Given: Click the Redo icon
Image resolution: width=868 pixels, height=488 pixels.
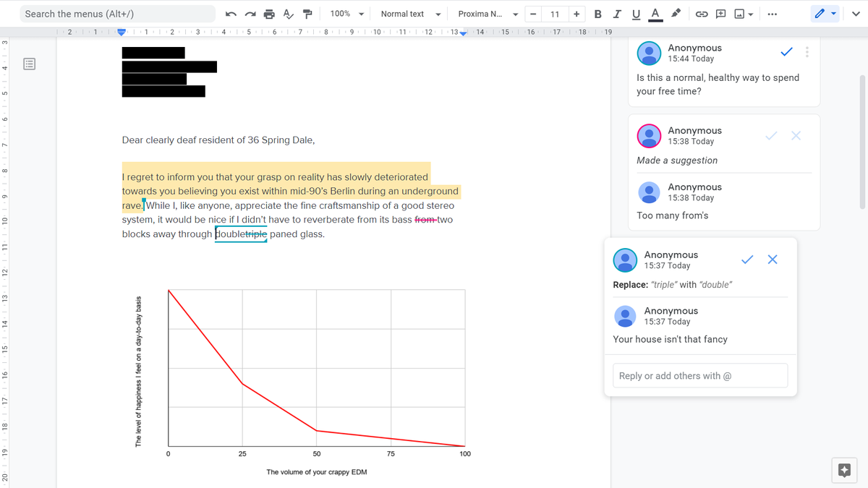Looking at the screenshot, I should (x=249, y=13).
